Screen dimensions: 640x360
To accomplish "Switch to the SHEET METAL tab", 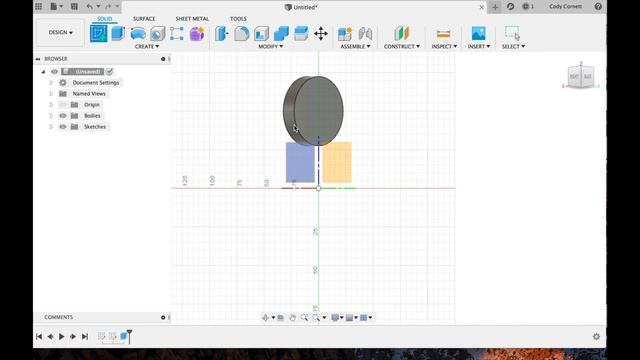I will 192,19.
